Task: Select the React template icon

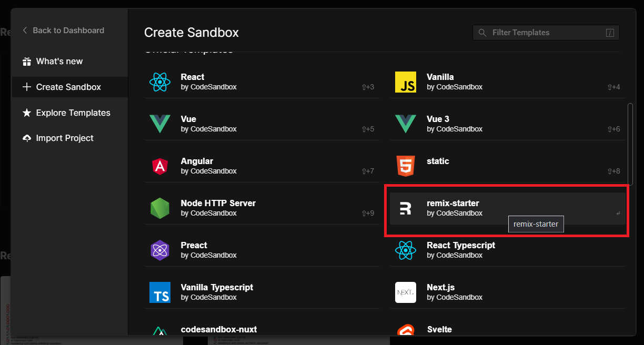Action: [160, 82]
